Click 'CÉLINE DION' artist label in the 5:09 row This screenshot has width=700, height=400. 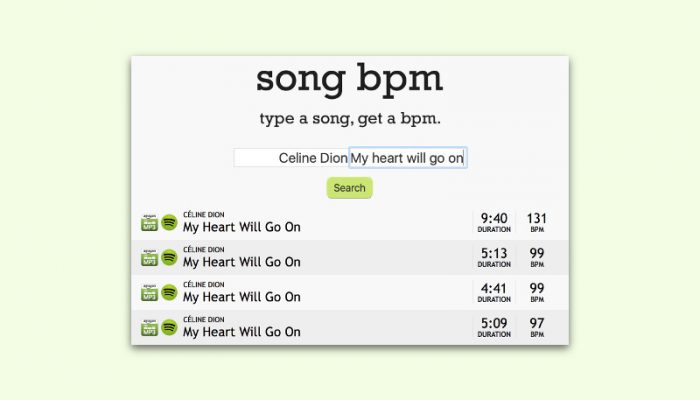coord(204,319)
